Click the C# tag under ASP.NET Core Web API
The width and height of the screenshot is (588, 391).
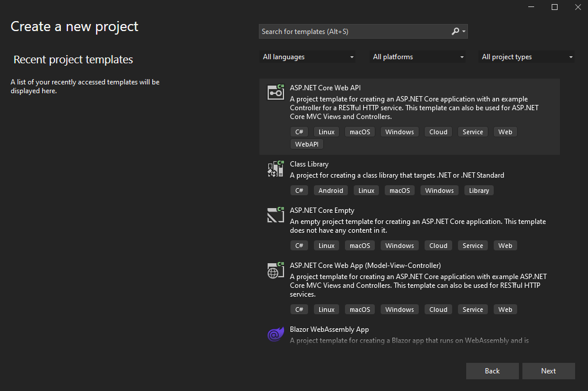(299, 132)
